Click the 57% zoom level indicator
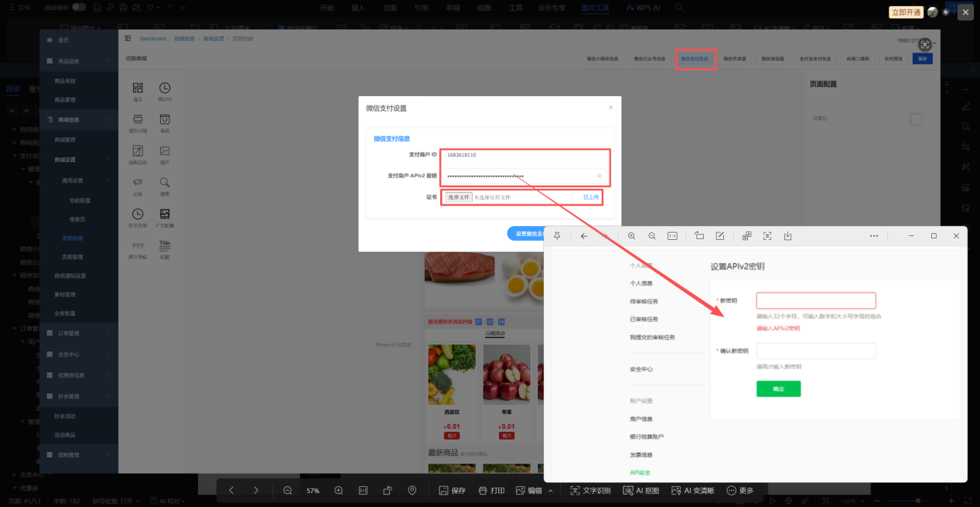Image resolution: width=980 pixels, height=507 pixels. click(x=313, y=491)
